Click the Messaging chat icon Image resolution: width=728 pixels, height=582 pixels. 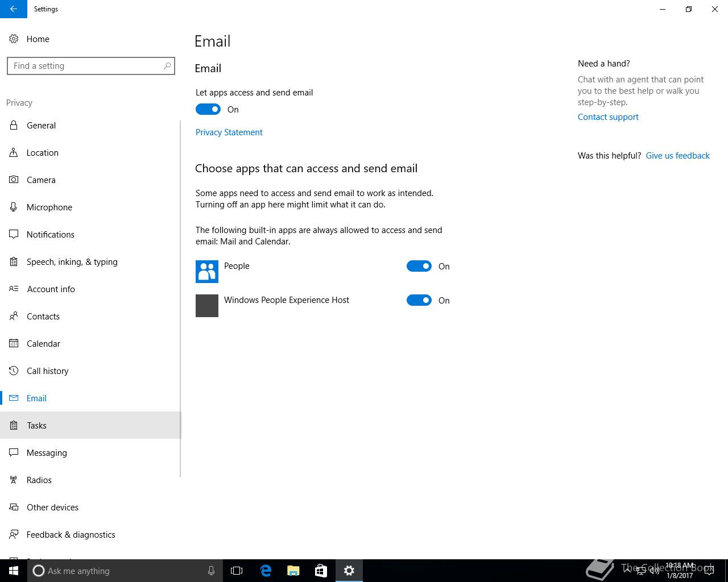pos(14,453)
